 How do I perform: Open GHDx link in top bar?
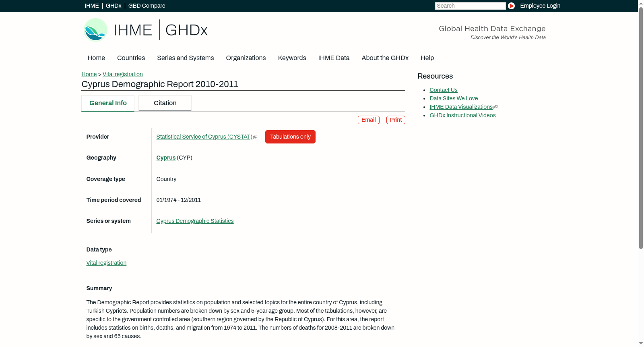point(114,6)
